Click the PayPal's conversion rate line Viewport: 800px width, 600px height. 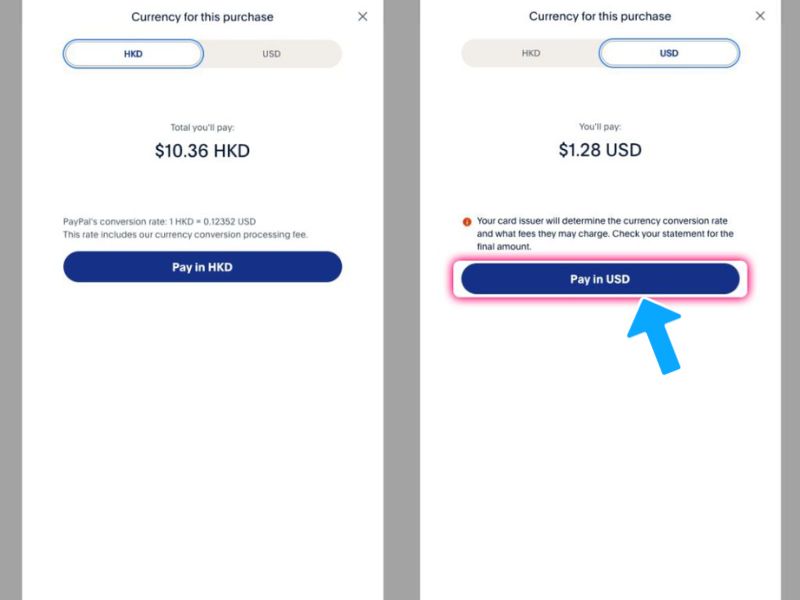[160, 221]
